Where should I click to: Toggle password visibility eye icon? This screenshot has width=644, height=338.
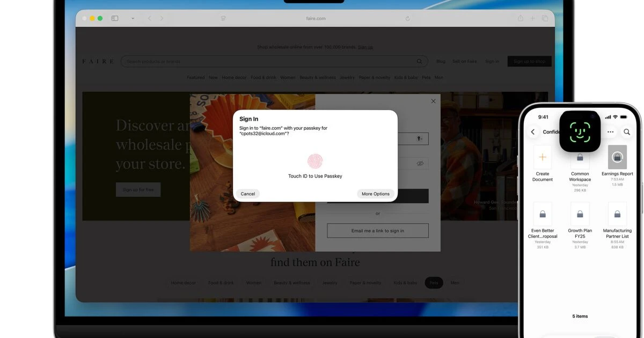click(x=420, y=164)
